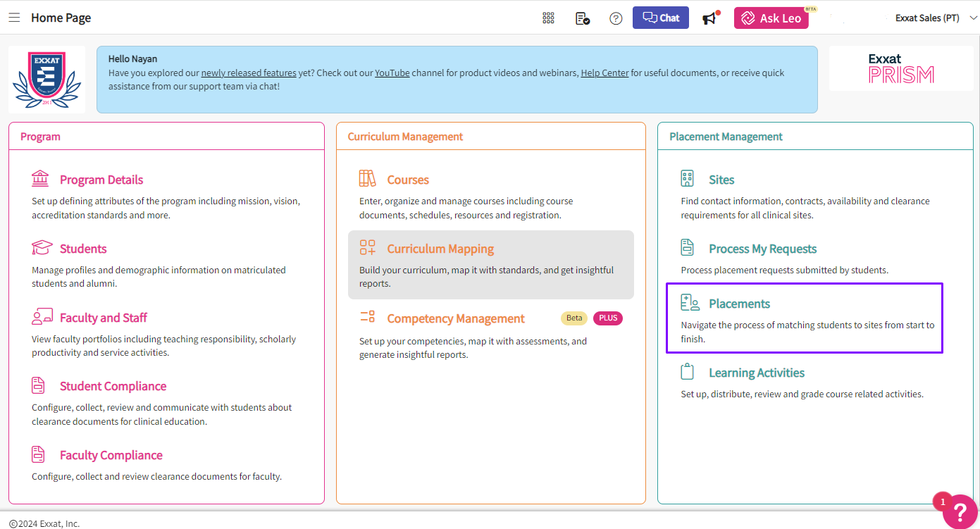Viewport: 980px width, 529px height.
Task: Open the task checklist icon in header
Action: 582,18
